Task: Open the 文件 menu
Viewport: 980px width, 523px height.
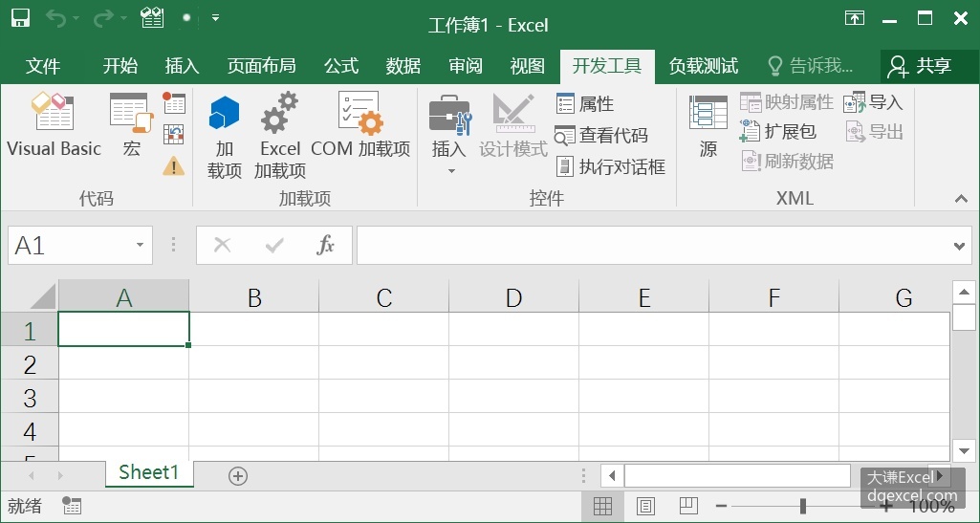Action: (42, 66)
